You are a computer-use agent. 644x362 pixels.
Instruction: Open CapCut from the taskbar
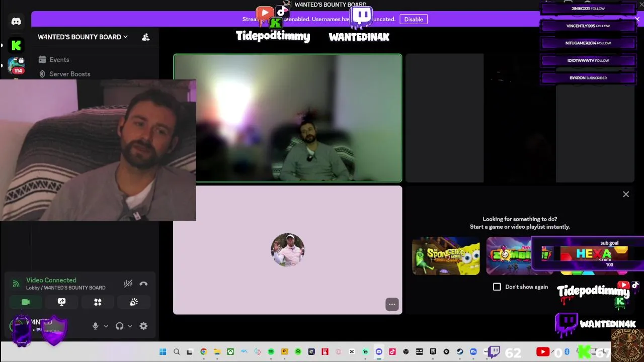(x=352, y=352)
